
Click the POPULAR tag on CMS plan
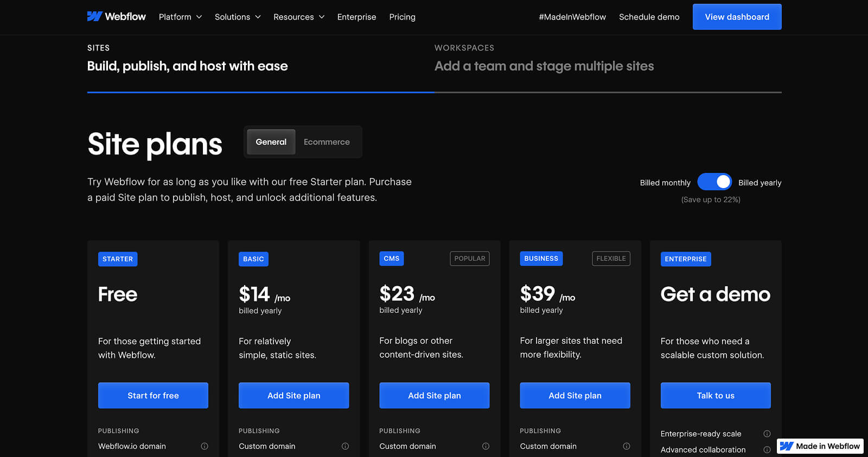(470, 259)
